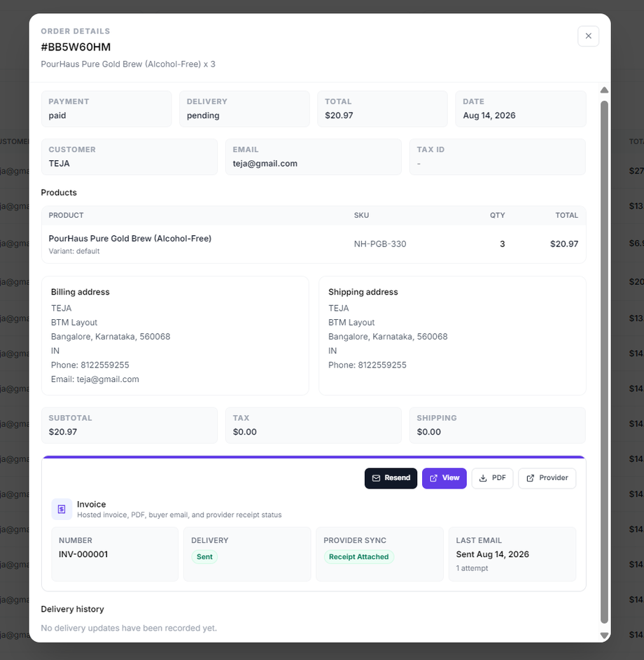This screenshot has width=644, height=660.
Task: Click the scrollbar down arrow
Action: click(x=604, y=636)
